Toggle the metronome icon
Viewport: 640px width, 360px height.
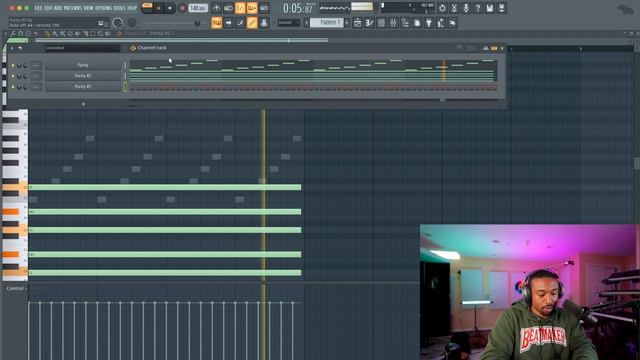(216, 8)
